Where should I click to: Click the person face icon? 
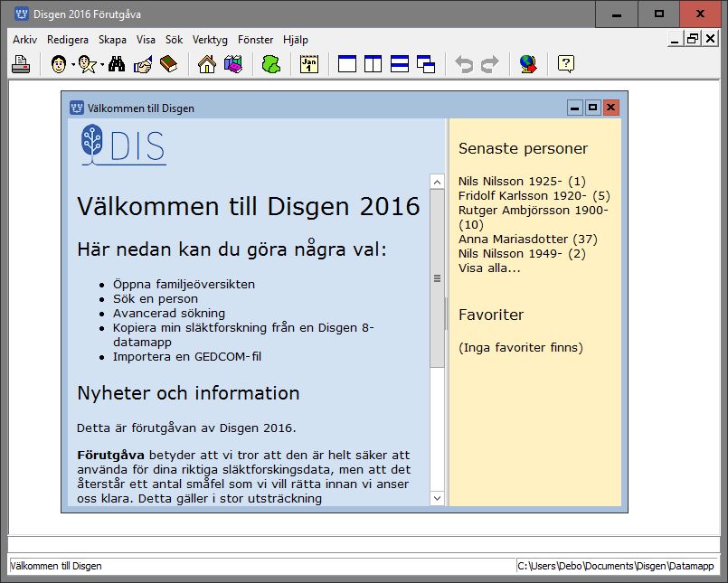click(59, 64)
